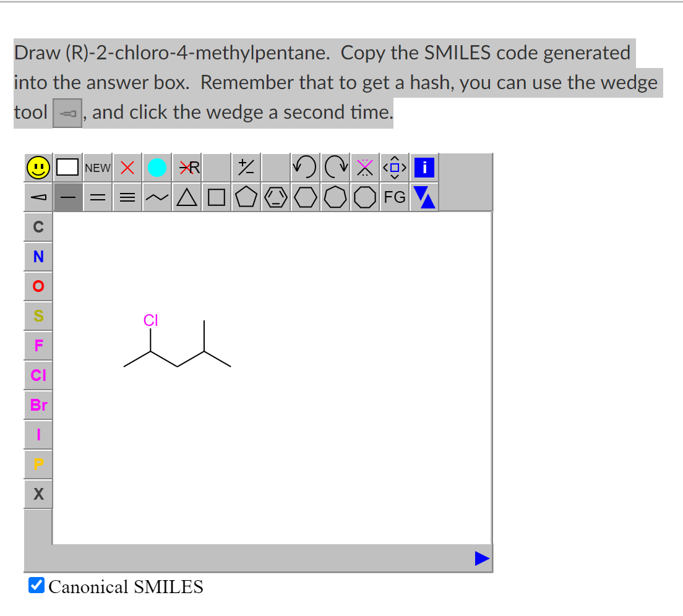Click the blue arrow to generate SMILES
683x616 pixels.
[x=482, y=558]
